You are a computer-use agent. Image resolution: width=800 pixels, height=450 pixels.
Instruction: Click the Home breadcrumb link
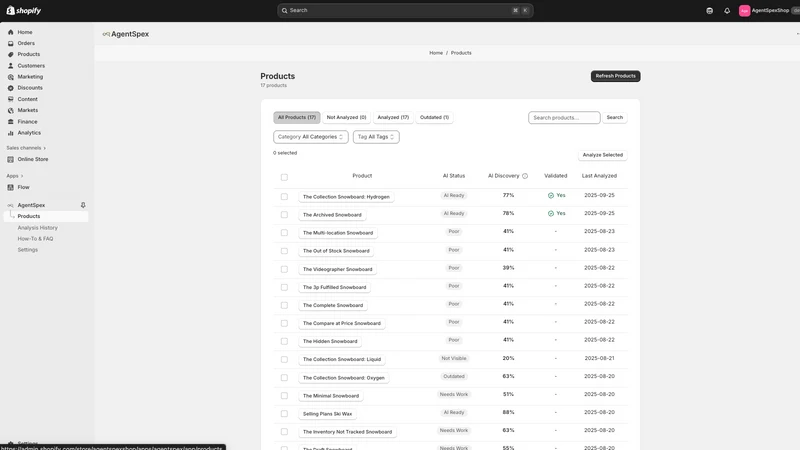pyautogui.click(x=436, y=53)
